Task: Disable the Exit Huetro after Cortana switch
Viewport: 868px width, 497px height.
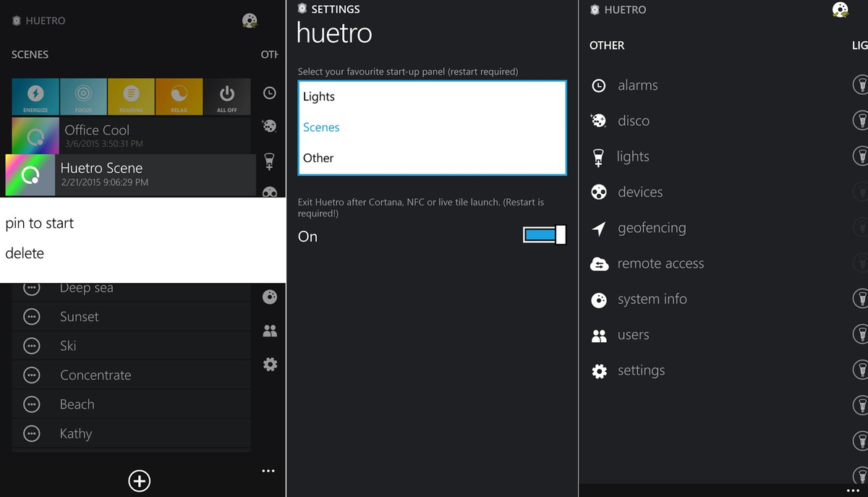Action: point(543,235)
